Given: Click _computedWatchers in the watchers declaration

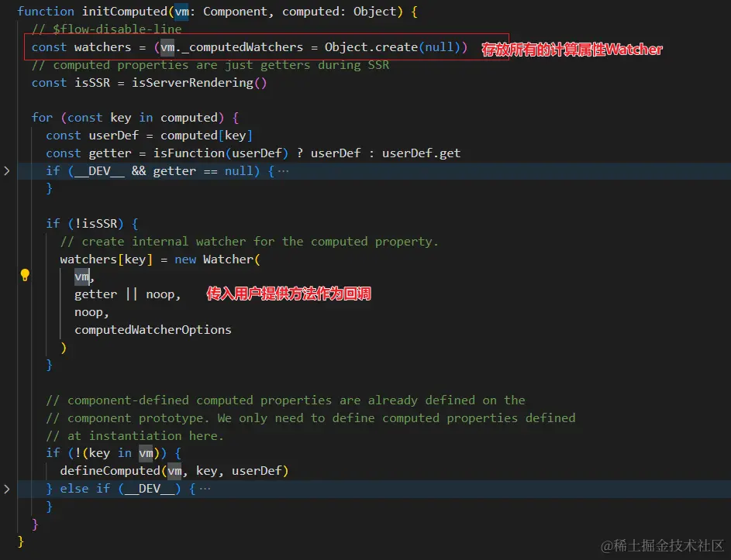Looking at the screenshot, I should (243, 47).
